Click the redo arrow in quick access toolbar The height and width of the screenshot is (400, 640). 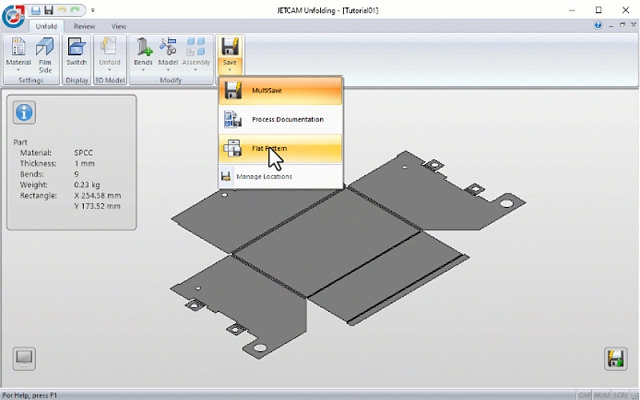point(75,10)
